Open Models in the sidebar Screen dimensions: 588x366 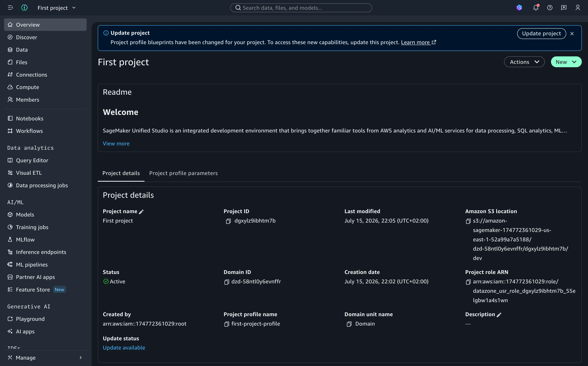(45, 214)
